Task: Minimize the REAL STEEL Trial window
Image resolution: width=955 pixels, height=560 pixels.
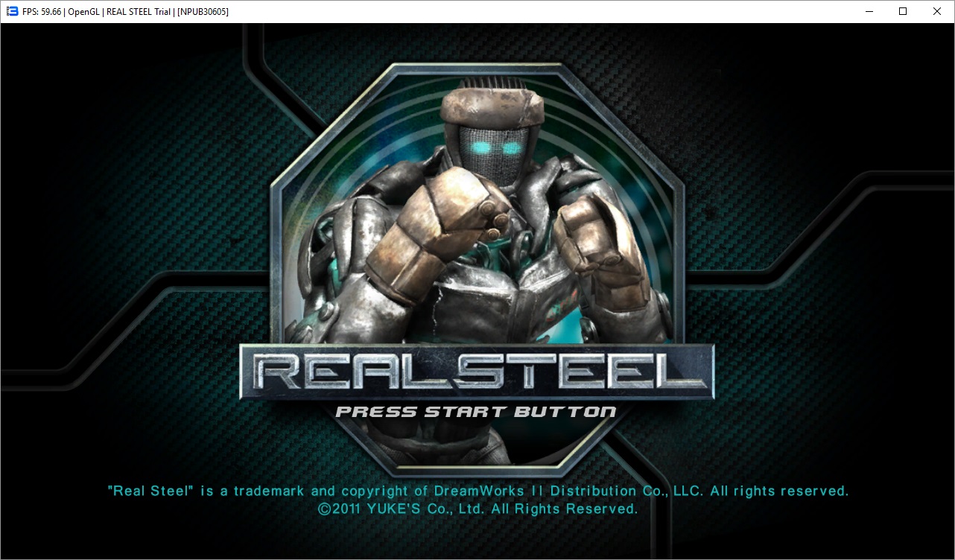Action: tap(869, 11)
